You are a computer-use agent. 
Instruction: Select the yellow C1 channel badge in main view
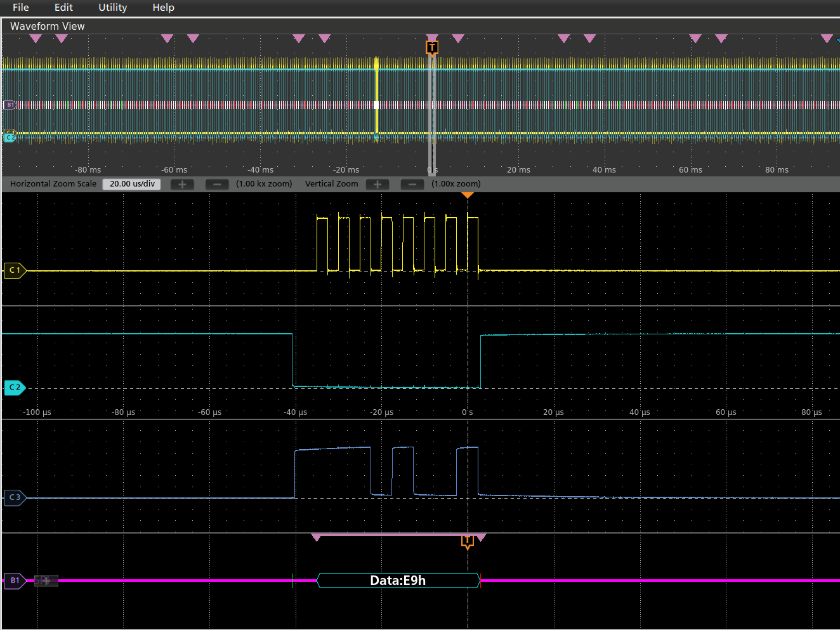tap(15, 270)
